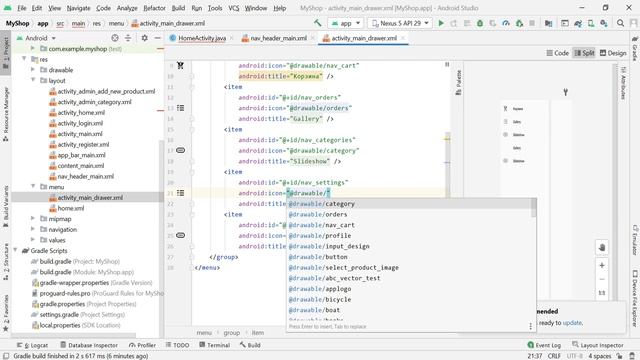Screen dimensions: 640x360
Task: Collapse Gradle Scripts node
Action: click(16, 250)
